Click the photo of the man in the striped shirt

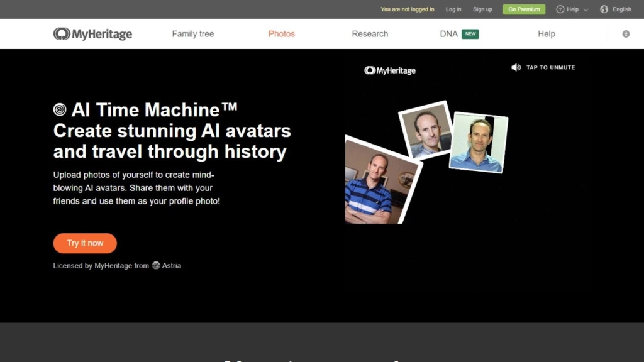tap(380, 182)
